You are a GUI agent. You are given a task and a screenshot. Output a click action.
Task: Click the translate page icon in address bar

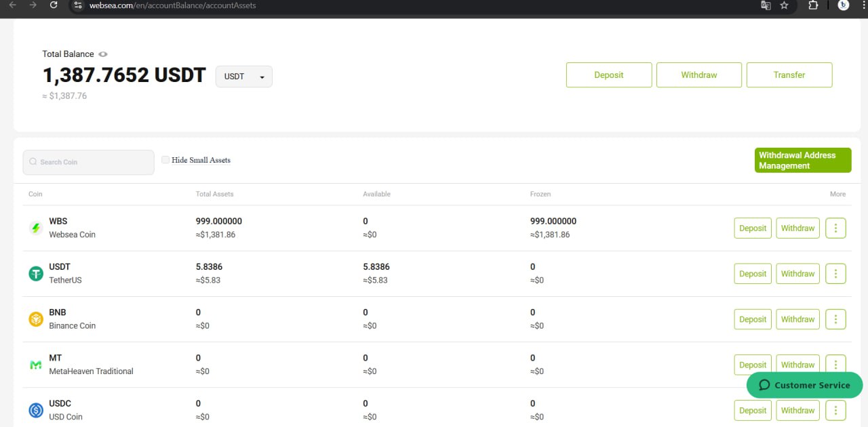pos(766,5)
